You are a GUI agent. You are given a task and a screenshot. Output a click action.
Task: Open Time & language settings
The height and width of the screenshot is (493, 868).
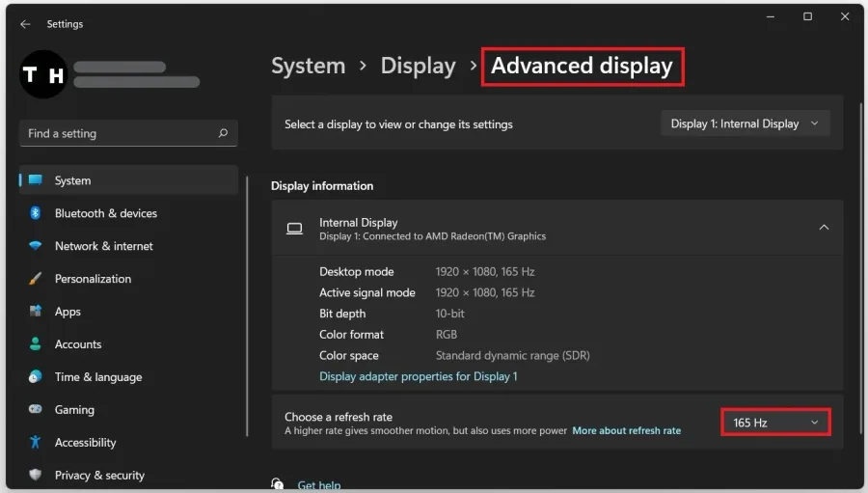[x=128, y=376]
